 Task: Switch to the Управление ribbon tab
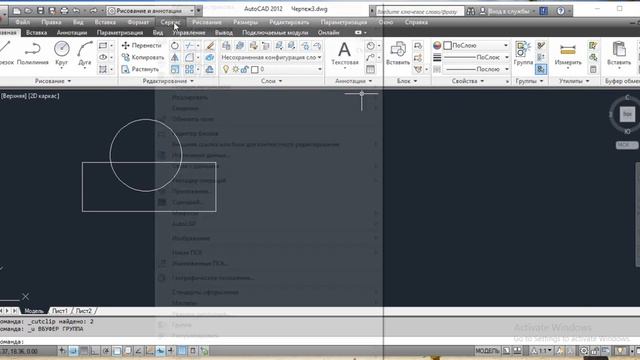(x=189, y=33)
